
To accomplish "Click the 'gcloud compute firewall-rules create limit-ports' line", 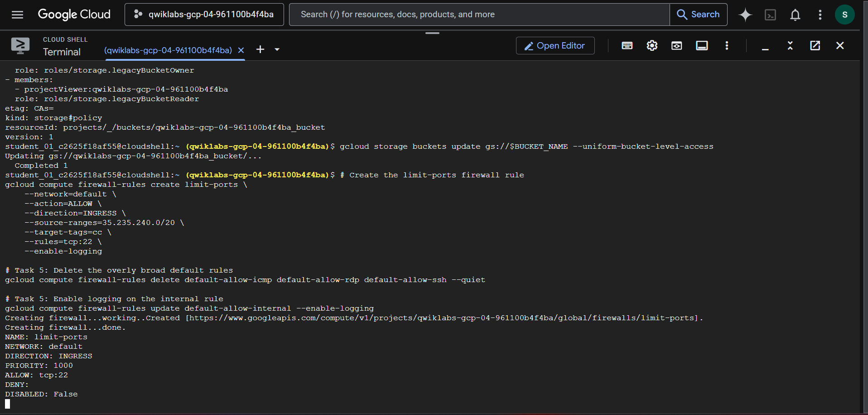I will coord(126,185).
